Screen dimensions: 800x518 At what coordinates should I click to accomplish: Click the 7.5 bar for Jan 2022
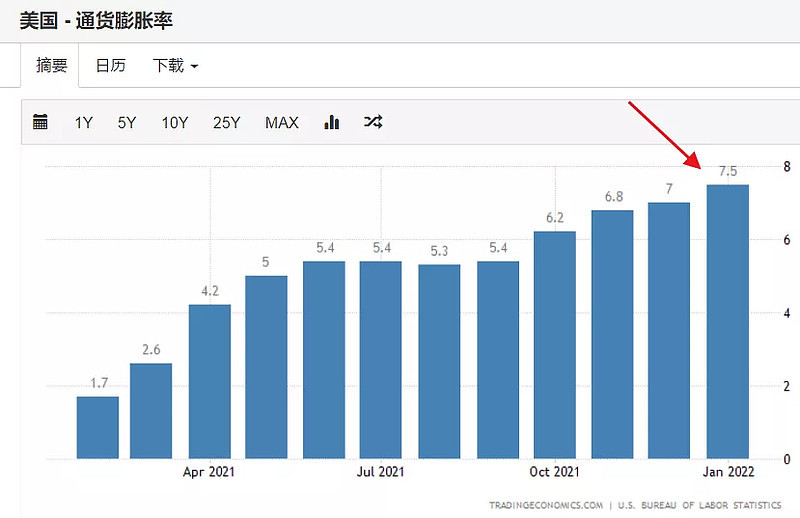click(x=728, y=322)
